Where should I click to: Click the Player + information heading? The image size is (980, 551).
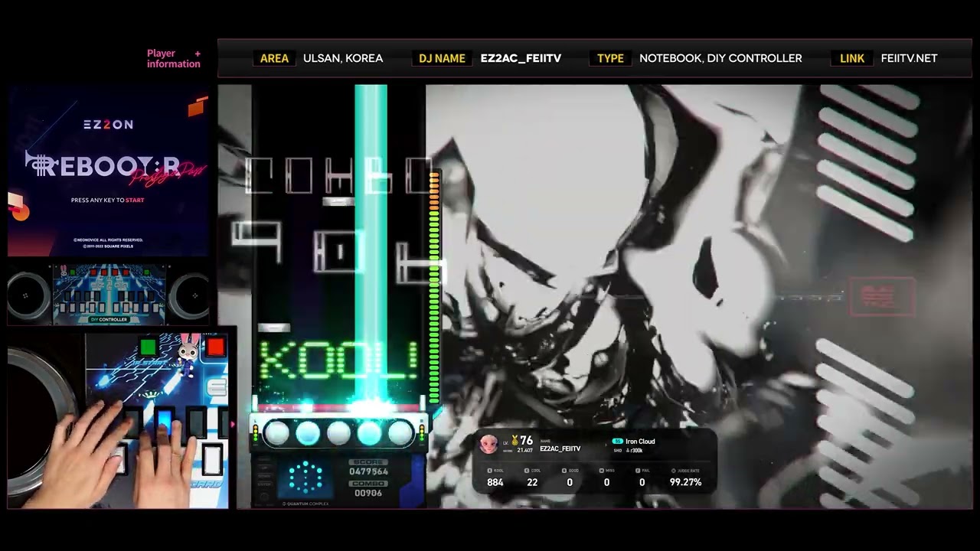click(174, 59)
